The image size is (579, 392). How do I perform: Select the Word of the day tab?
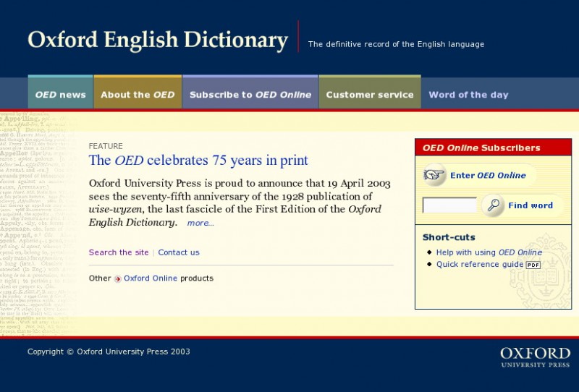[x=468, y=95]
